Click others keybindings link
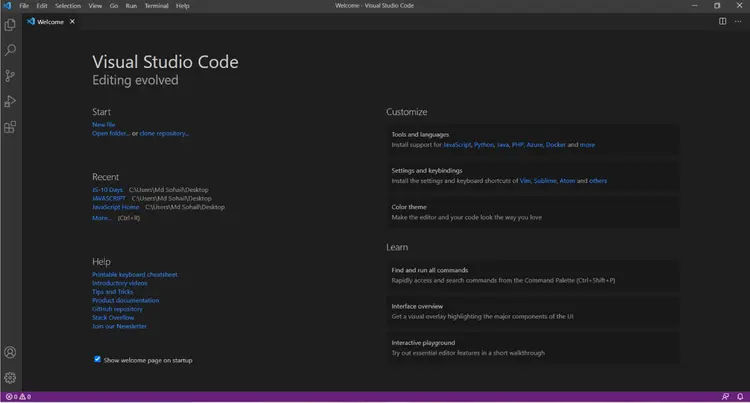750x403 pixels. [598, 181]
